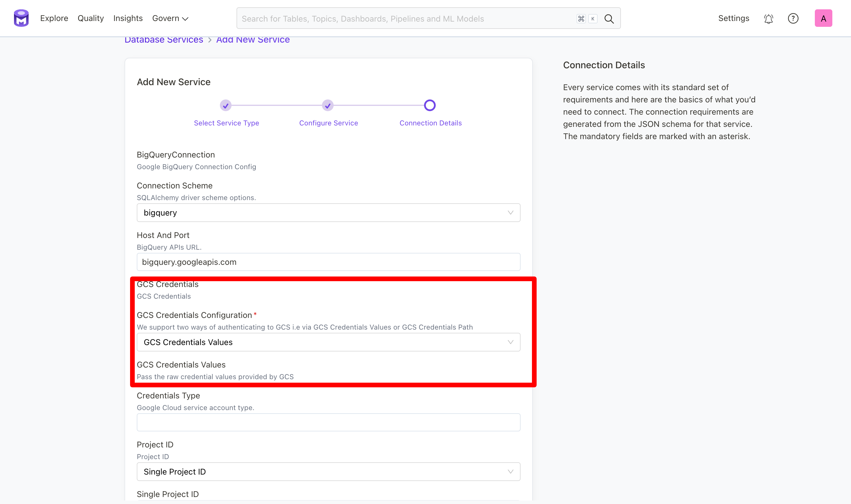Click the Select Service Type step checkmark

(x=226, y=105)
